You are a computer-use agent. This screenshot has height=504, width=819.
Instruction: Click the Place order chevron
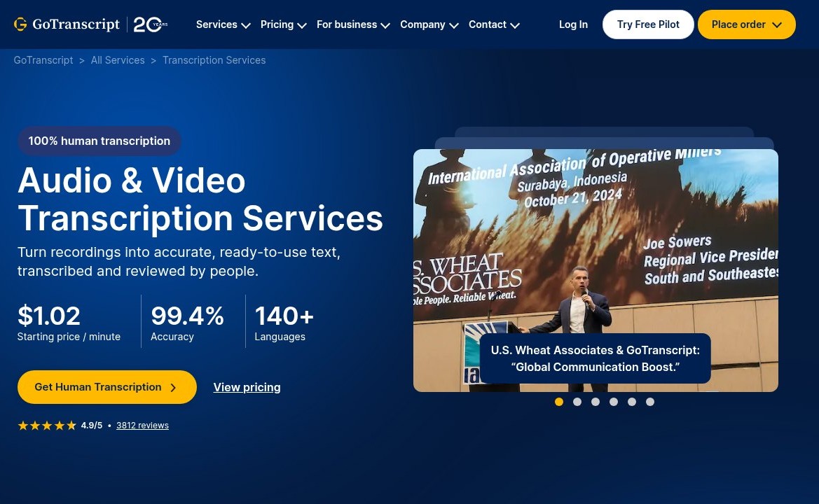pyautogui.click(x=777, y=25)
